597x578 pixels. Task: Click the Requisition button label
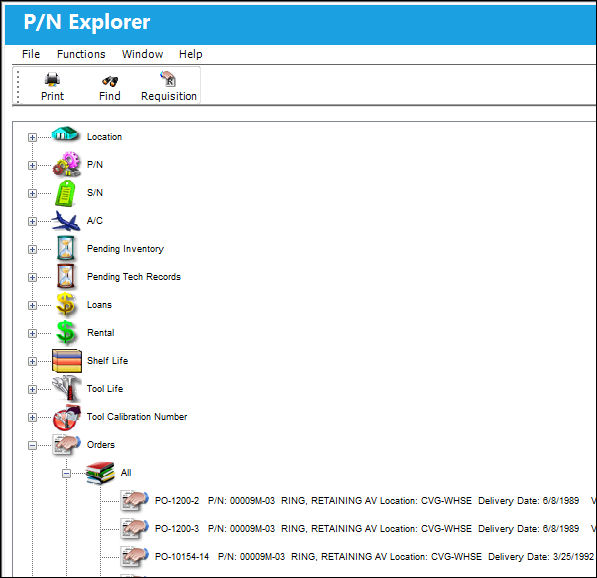169,96
